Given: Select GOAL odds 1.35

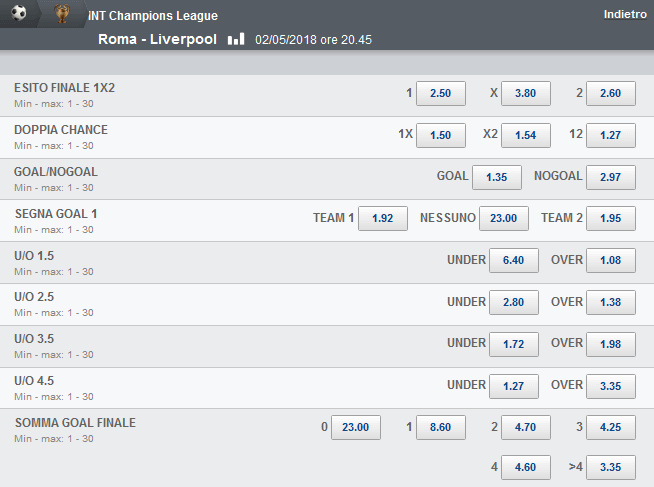Looking at the screenshot, I should click(497, 177).
